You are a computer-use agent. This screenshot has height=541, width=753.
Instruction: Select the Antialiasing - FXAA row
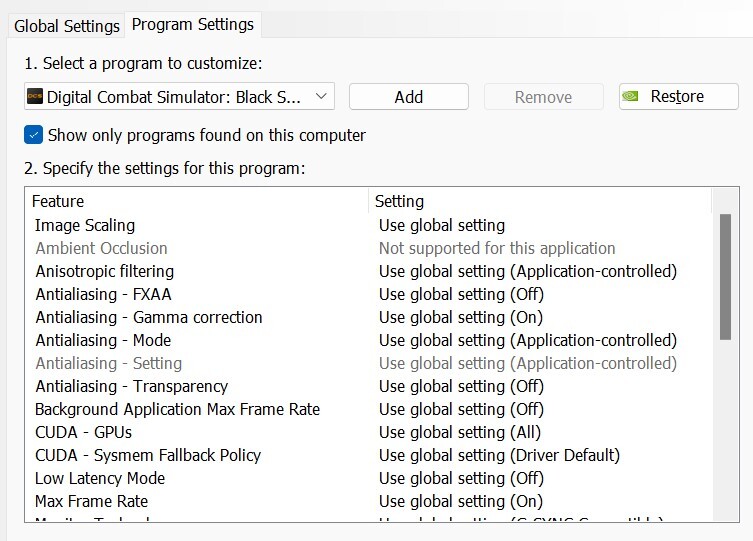(x=369, y=294)
